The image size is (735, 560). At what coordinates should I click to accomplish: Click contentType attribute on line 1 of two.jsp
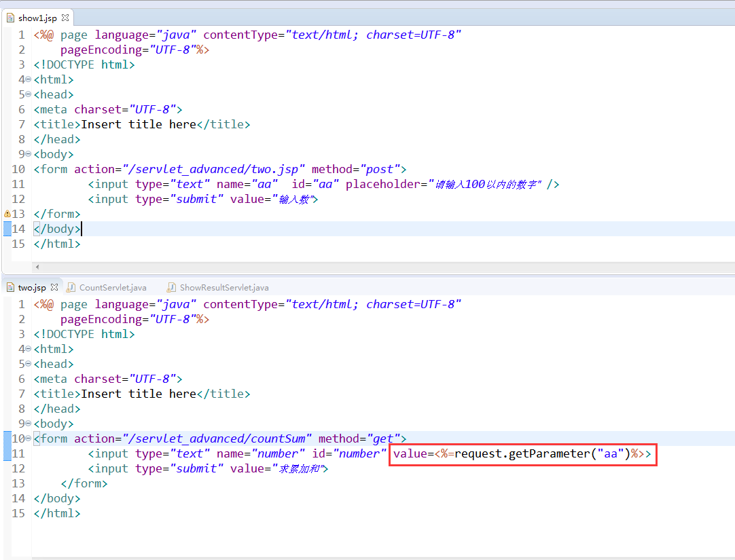[x=332, y=304]
